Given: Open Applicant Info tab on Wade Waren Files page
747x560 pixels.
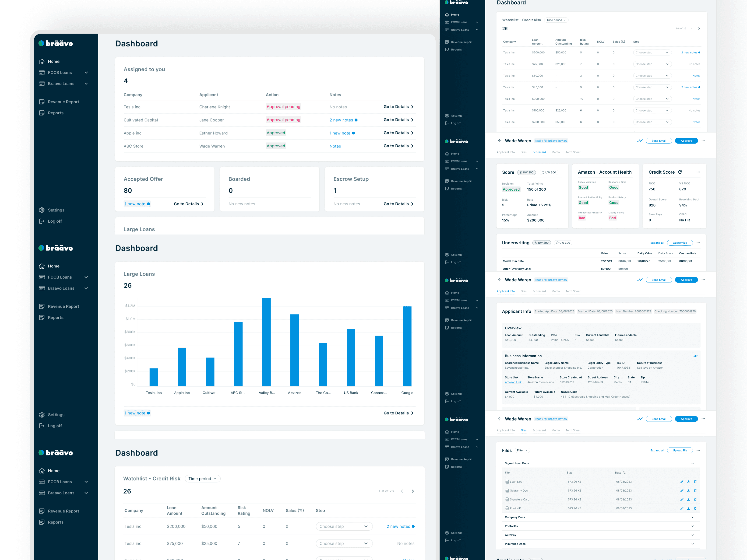Looking at the screenshot, I should [x=506, y=430].
